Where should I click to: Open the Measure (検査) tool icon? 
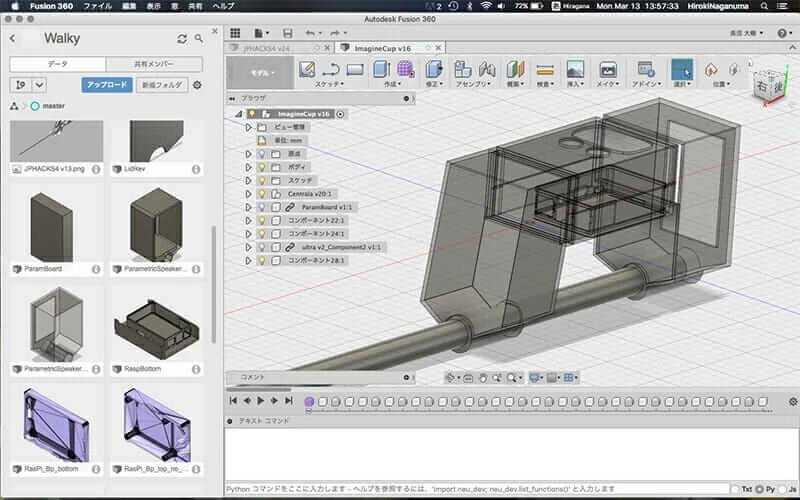pyautogui.click(x=545, y=69)
